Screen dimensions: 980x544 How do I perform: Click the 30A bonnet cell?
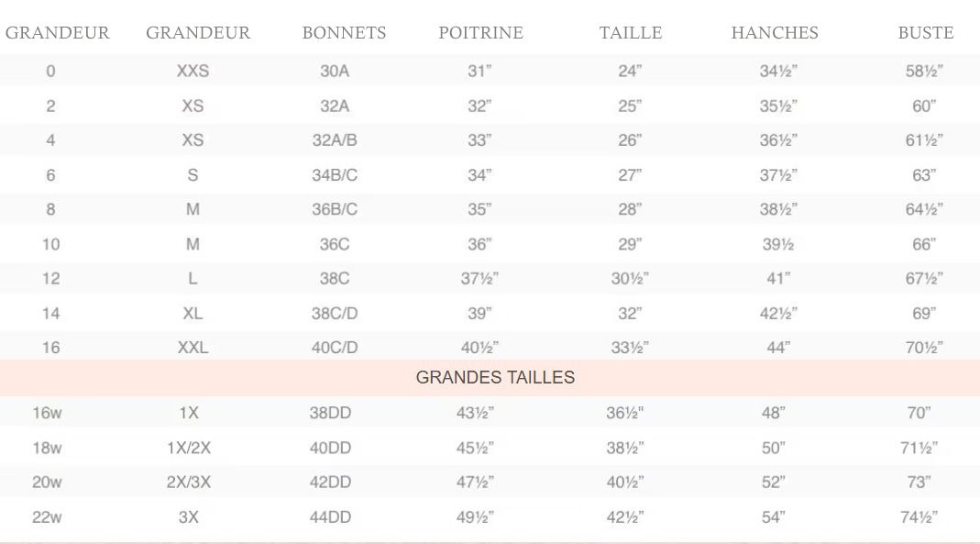(335, 72)
